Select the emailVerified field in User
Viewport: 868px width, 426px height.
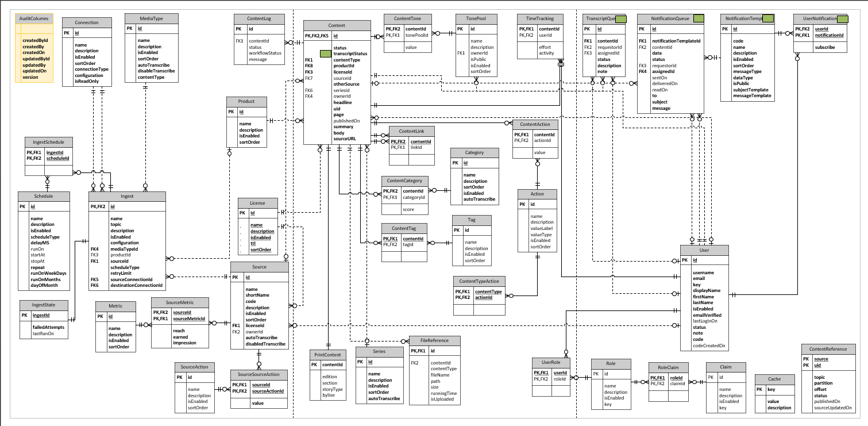(x=707, y=315)
